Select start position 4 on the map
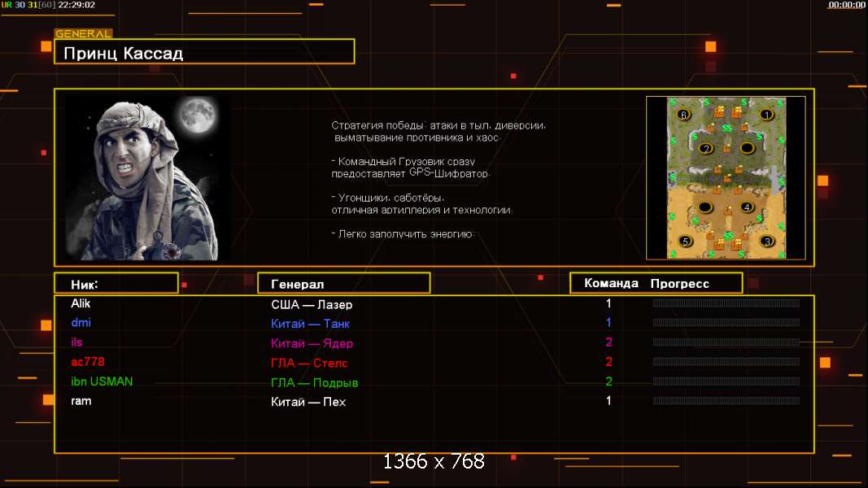 pos(748,207)
